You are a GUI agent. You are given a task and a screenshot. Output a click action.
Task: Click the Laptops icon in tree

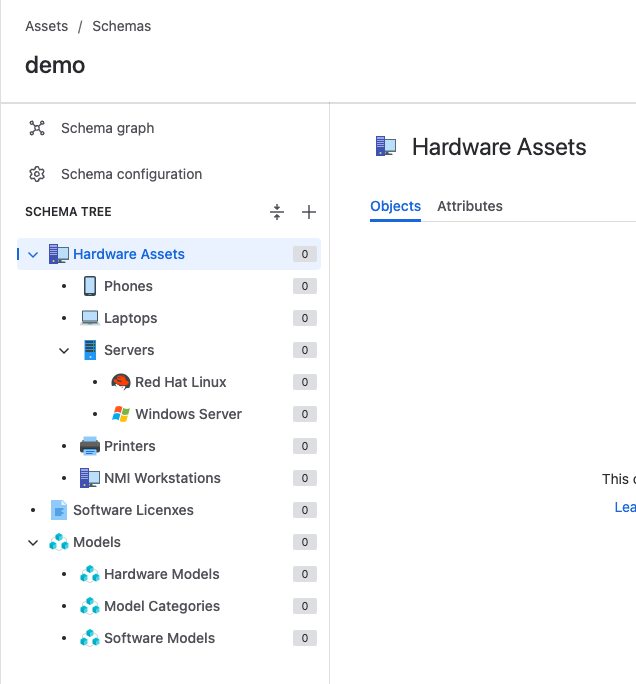pos(90,318)
